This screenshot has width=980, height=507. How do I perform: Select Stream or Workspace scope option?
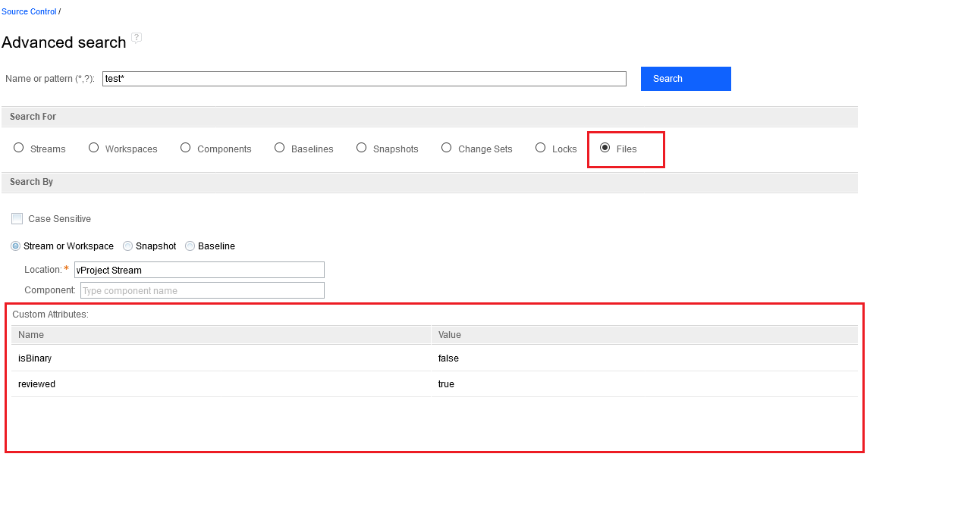tap(16, 246)
